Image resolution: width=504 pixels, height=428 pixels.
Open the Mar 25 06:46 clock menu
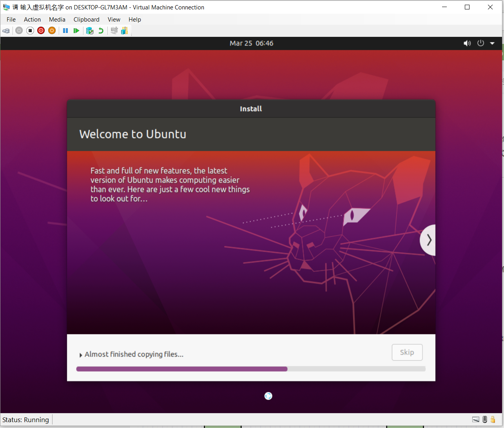tap(251, 44)
